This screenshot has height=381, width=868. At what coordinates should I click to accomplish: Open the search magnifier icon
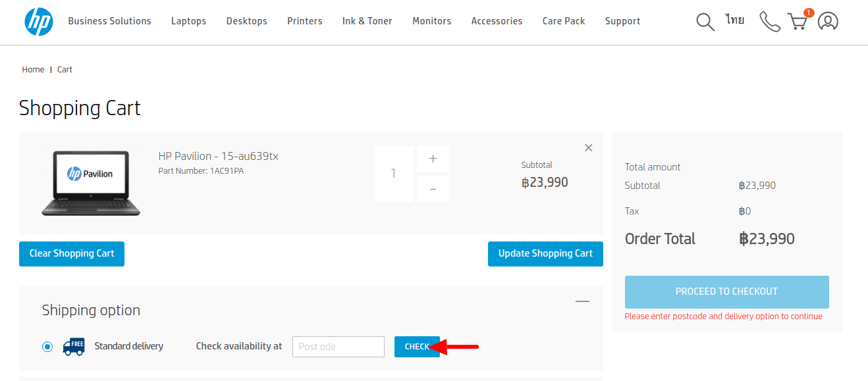point(705,22)
